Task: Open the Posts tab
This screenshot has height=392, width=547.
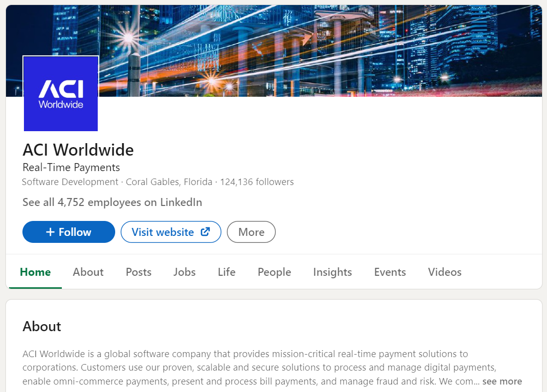Action: (138, 272)
